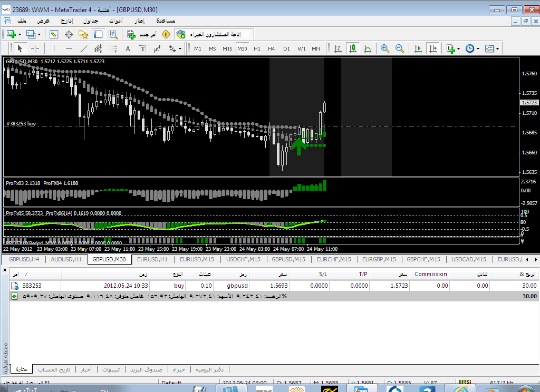Switch to W1 timeframe
This screenshot has height=392, width=540.
tap(302, 48)
